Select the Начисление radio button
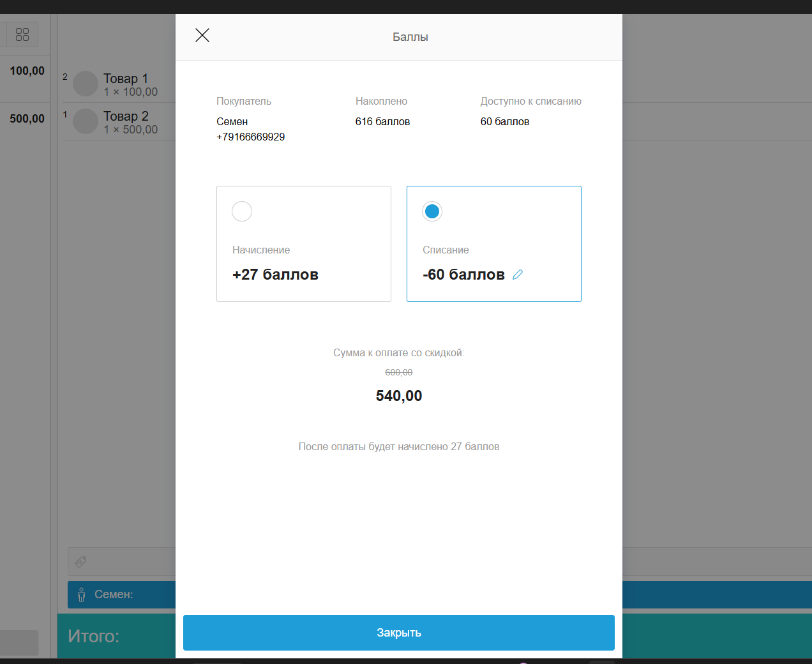This screenshot has width=812, height=664. click(242, 211)
